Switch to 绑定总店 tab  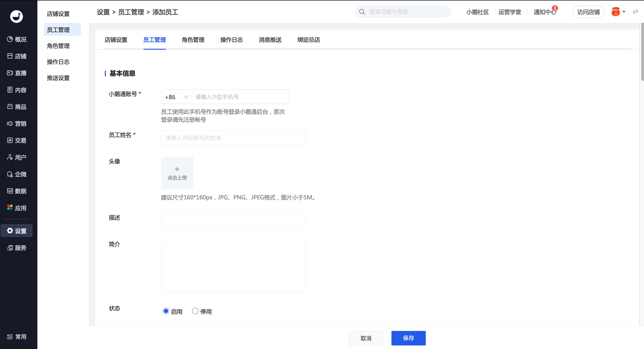[309, 40]
